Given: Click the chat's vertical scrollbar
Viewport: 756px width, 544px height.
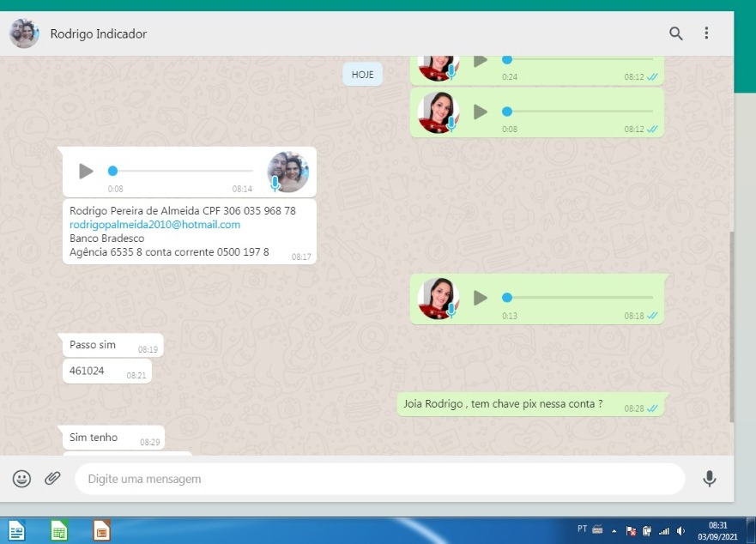Looking at the screenshot, I should click(730, 326).
